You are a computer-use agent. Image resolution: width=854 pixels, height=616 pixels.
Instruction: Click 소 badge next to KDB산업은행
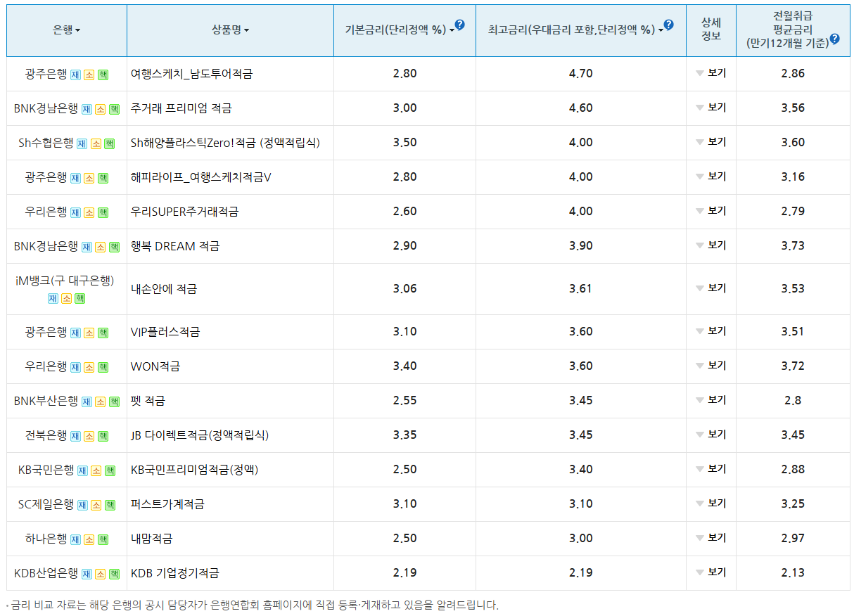(101, 574)
